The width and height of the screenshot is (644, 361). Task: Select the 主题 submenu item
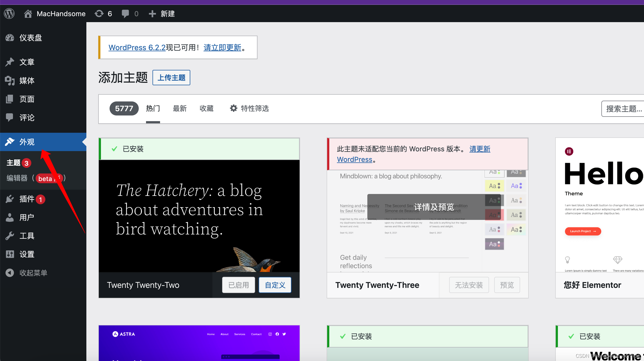click(x=13, y=163)
